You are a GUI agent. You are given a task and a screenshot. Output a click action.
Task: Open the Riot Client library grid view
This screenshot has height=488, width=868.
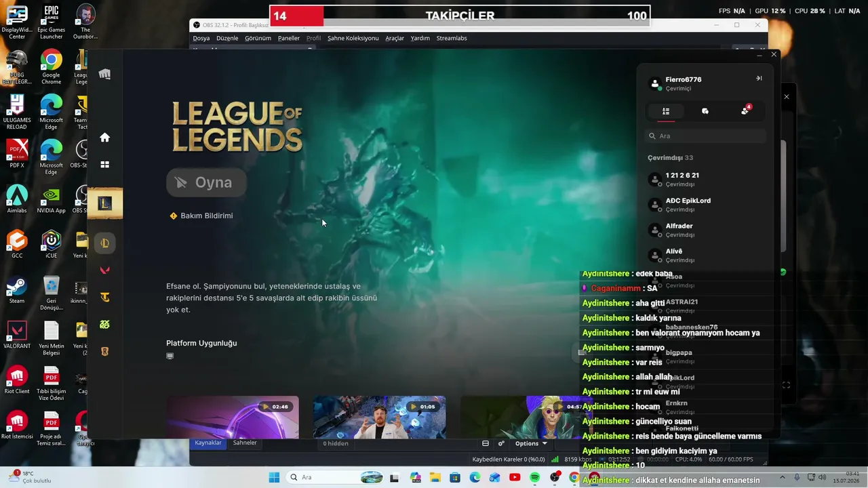coord(104,164)
